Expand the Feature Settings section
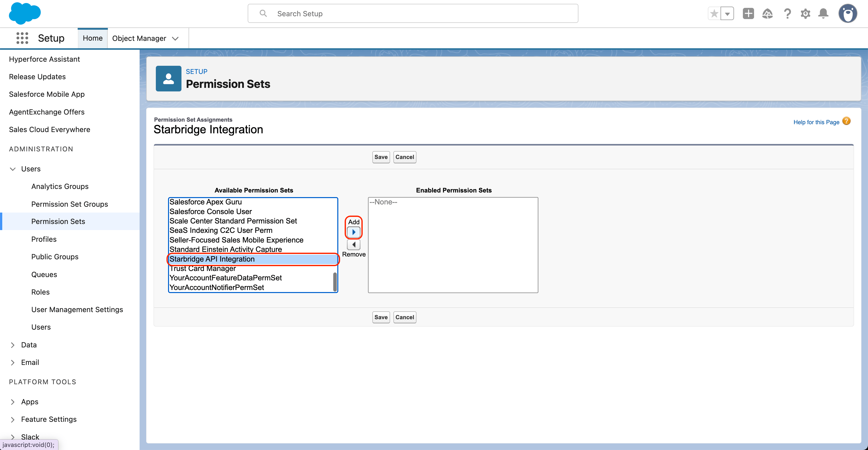The width and height of the screenshot is (868, 450). coord(13,419)
